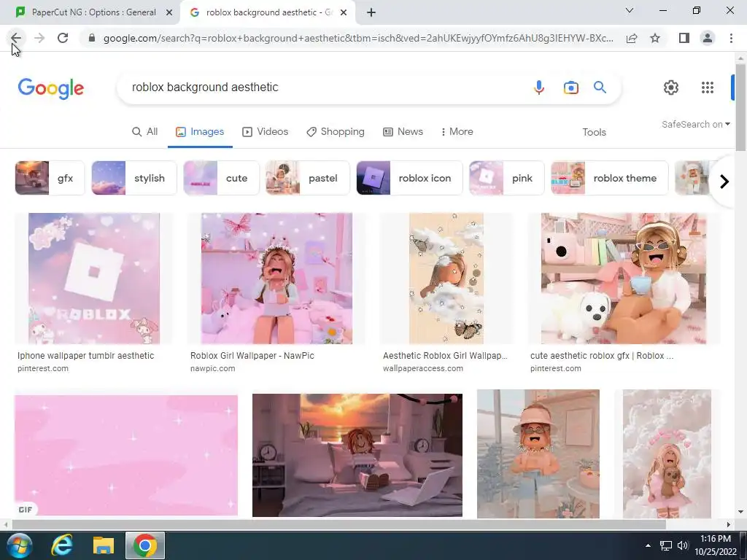Filter results by the gfx chip
Viewport: 747px width, 560px height.
(50, 178)
